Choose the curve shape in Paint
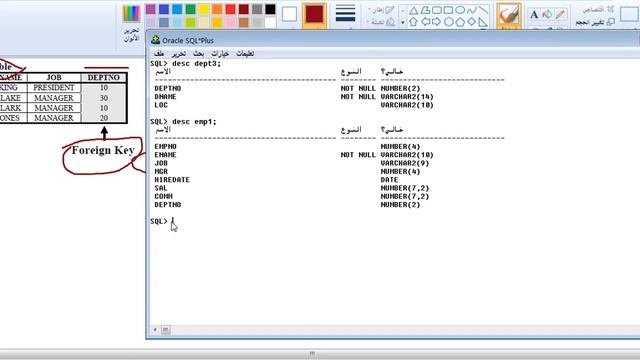This screenshot has height=360, width=640. [471, 10]
